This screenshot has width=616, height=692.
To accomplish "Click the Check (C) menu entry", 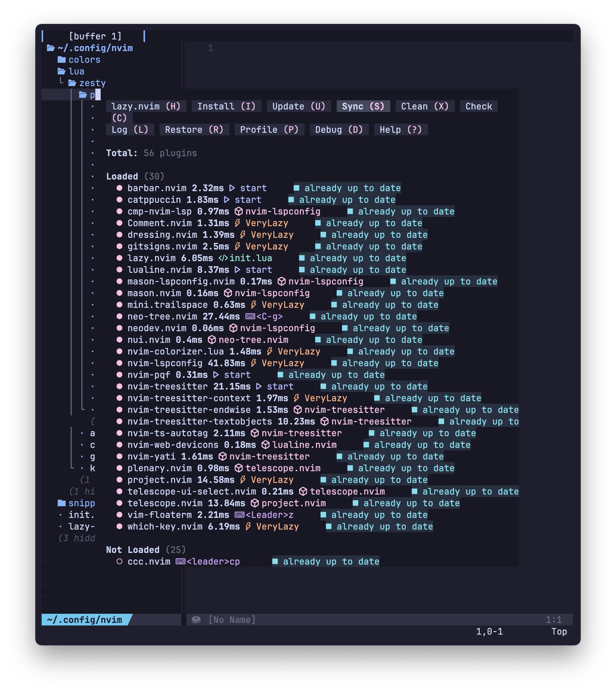I will tap(478, 106).
